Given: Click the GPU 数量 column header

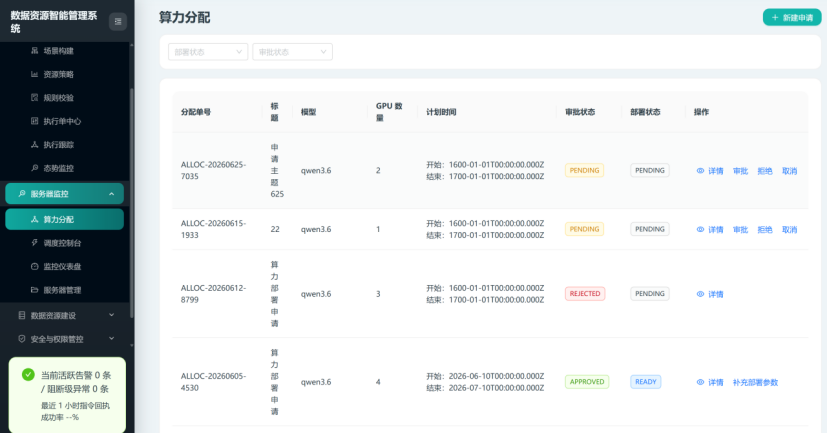Looking at the screenshot, I should point(389,112).
